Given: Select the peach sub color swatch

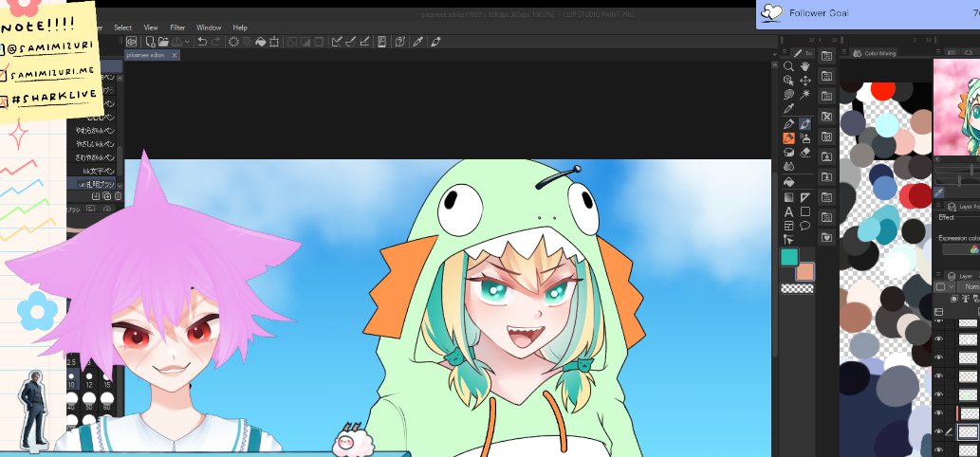Looking at the screenshot, I should (805, 271).
